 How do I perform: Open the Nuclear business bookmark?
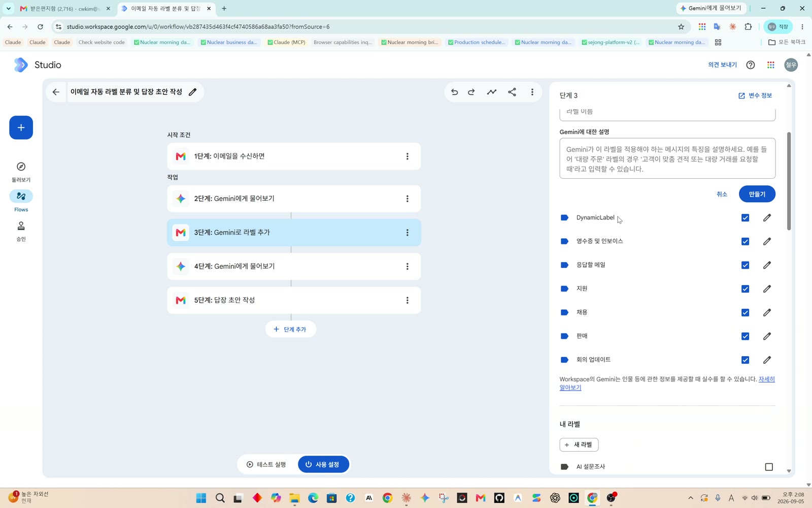pyautogui.click(x=229, y=42)
